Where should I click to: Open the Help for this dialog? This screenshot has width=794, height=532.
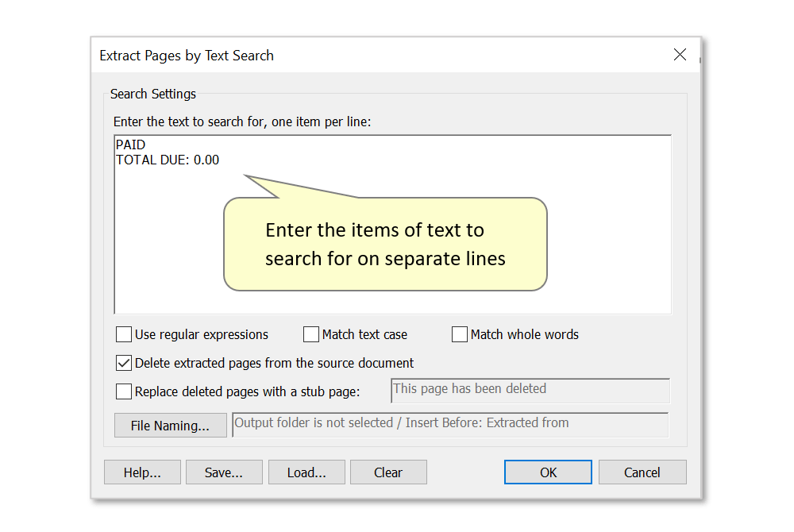(142, 472)
